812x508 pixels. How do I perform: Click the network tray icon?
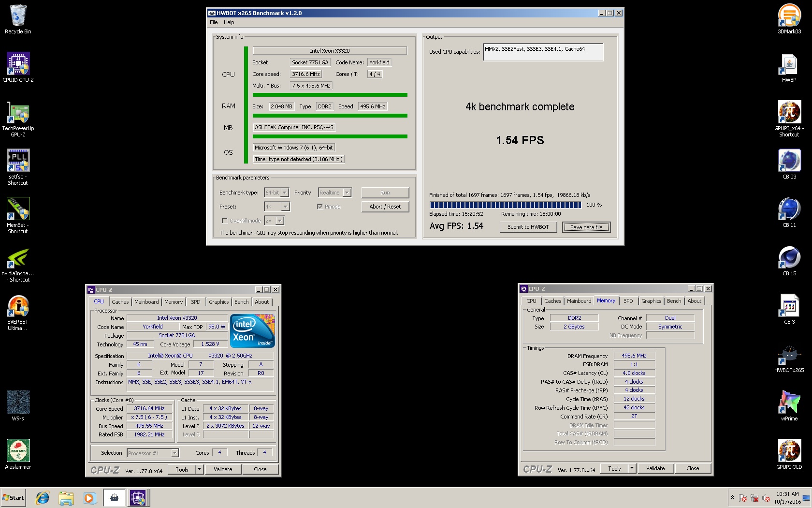click(x=754, y=498)
